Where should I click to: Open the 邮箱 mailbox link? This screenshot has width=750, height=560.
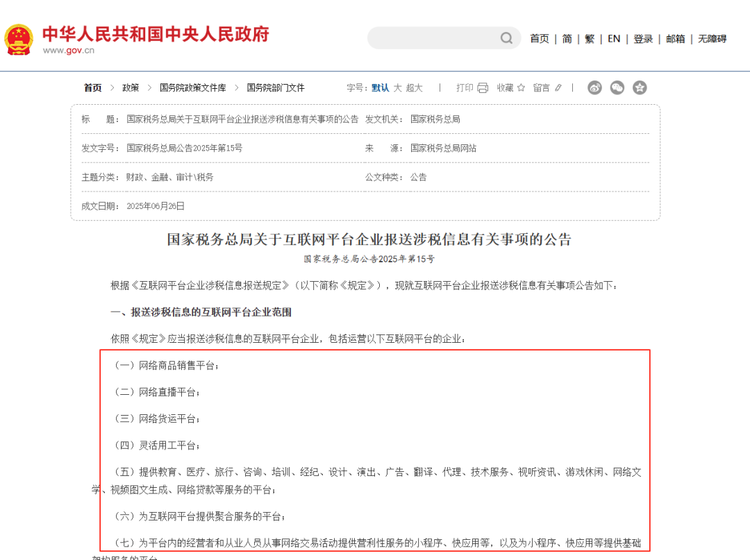click(675, 39)
